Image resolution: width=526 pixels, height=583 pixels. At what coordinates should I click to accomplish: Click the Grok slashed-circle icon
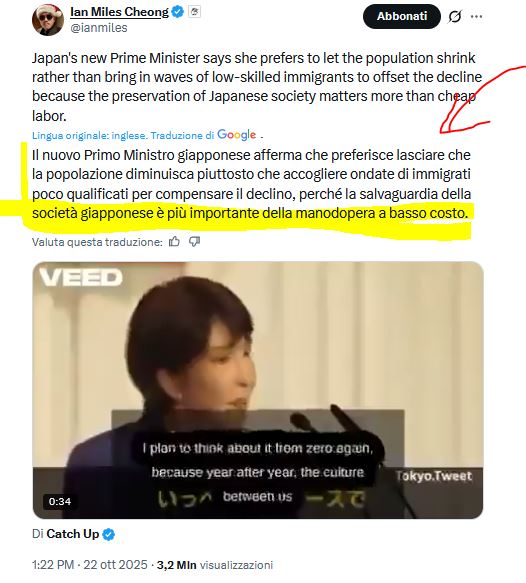pos(455,16)
